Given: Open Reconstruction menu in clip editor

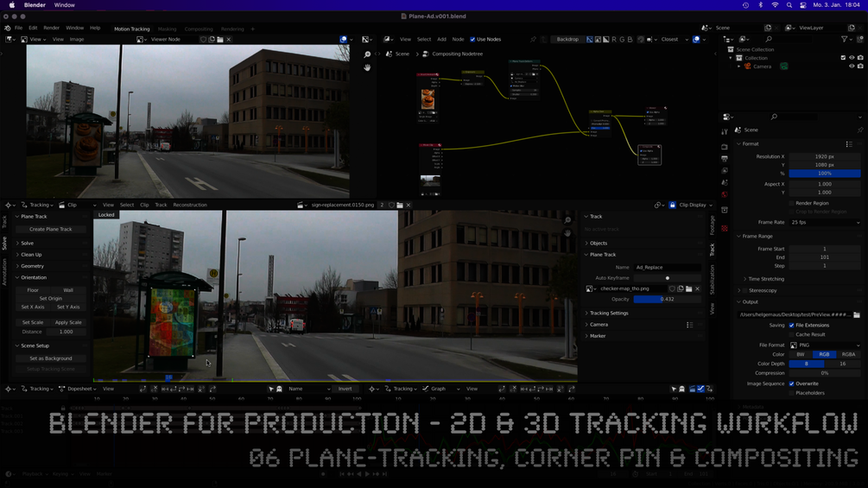Looking at the screenshot, I should coord(190,205).
